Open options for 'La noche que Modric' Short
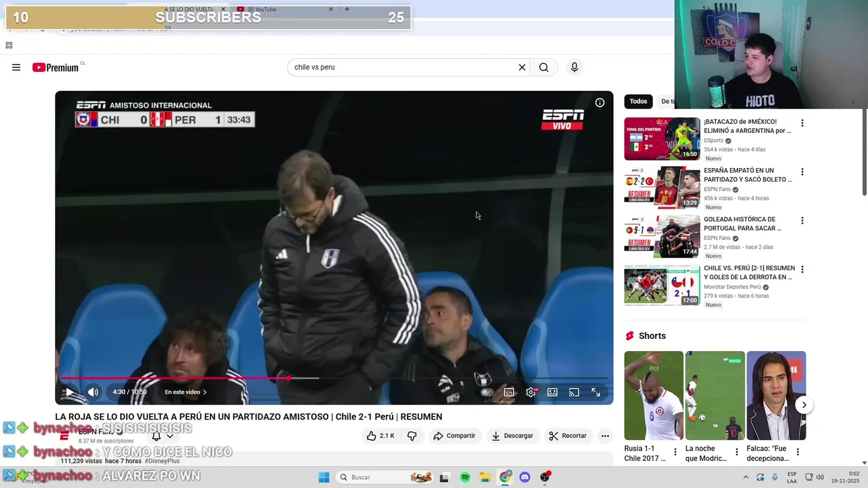The height and width of the screenshot is (488, 868). click(x=736, y=452)
